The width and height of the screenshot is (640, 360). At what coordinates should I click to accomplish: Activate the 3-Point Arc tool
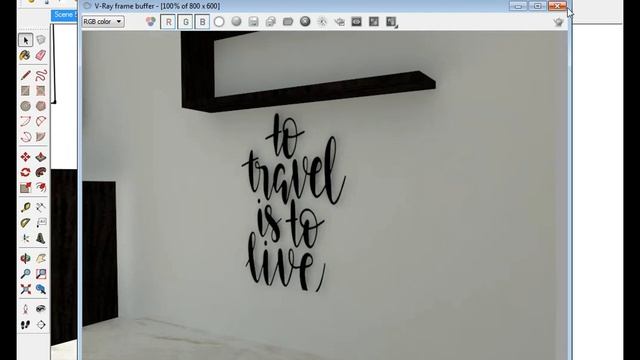(25, 136)
